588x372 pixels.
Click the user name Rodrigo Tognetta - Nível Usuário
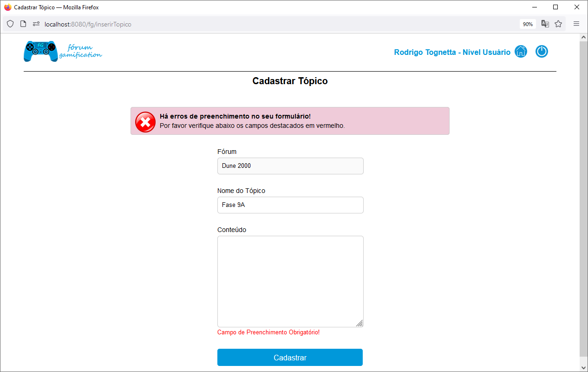(x=452, y=52)
